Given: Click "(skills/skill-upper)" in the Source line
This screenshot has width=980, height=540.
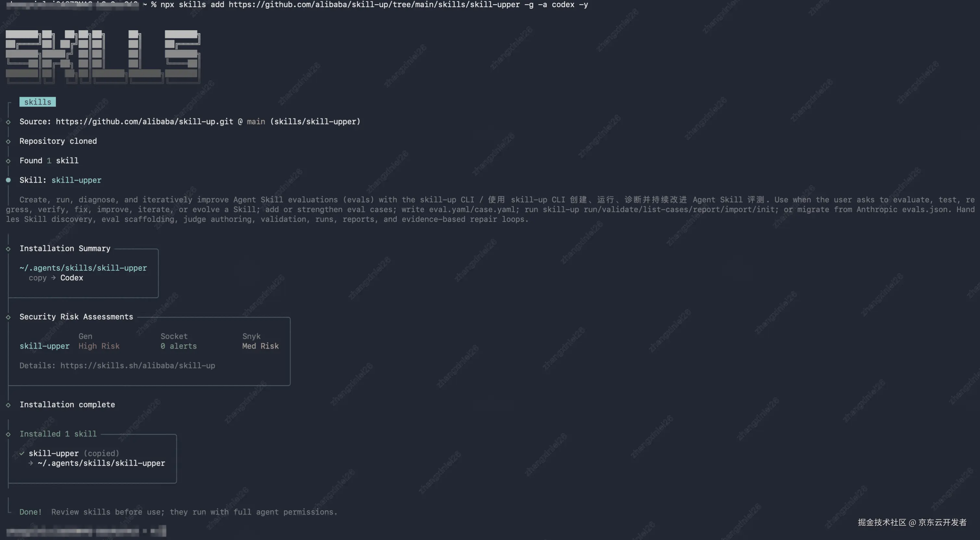Looking at the screenshot, I should (x=315, y=122).
